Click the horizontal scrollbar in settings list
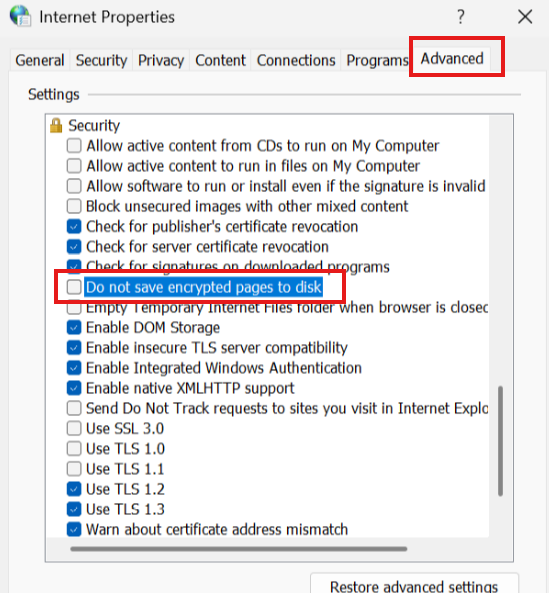 (x=239, y=549)
